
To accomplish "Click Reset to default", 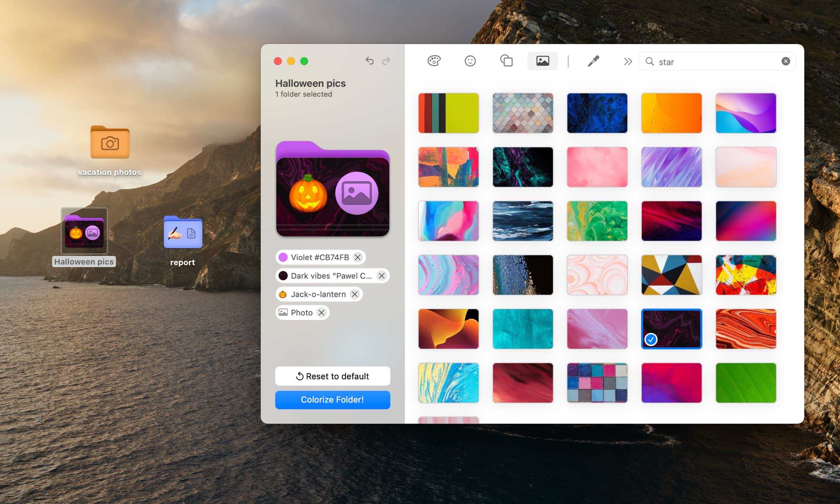I will click(x=332, y=376).
